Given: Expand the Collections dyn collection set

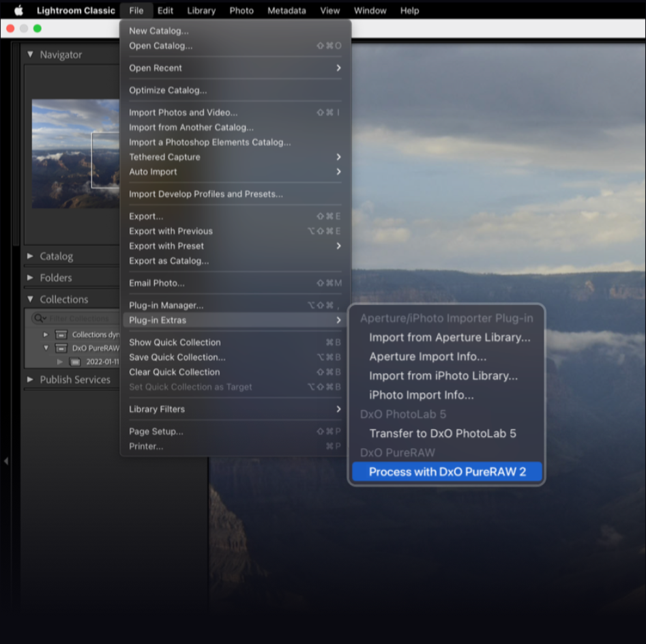Looking at the screenshot, I should [46, 334].
